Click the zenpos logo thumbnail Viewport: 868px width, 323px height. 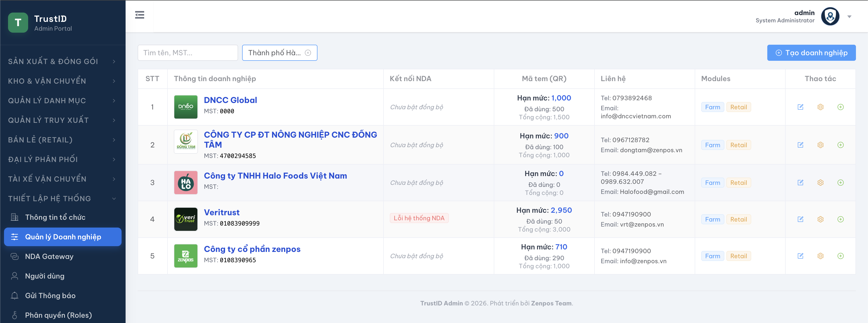point(186,256)
